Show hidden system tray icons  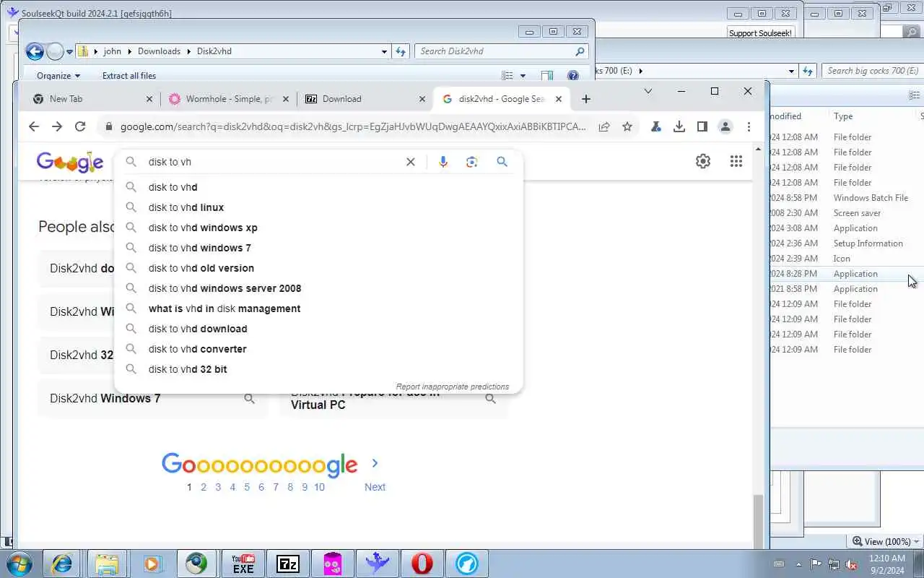(798, 564)
